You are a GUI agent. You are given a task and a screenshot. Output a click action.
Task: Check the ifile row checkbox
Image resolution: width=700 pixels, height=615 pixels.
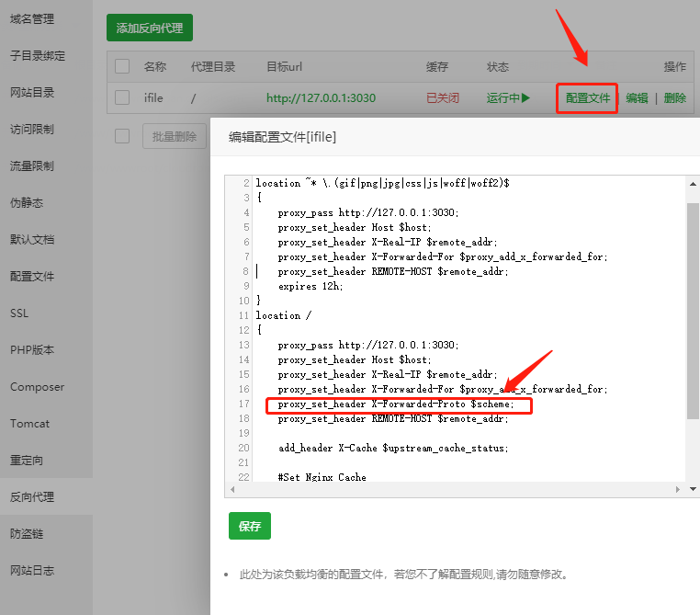122,98
